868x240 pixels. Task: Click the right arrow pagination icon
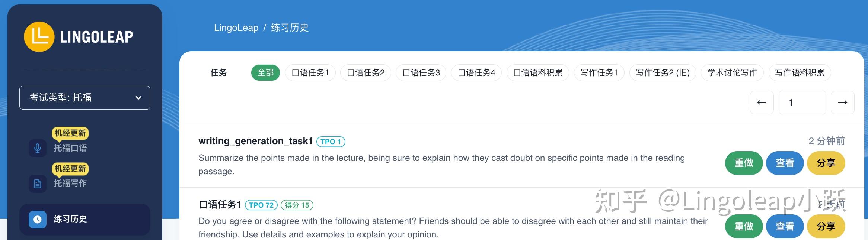pos(842,102)
